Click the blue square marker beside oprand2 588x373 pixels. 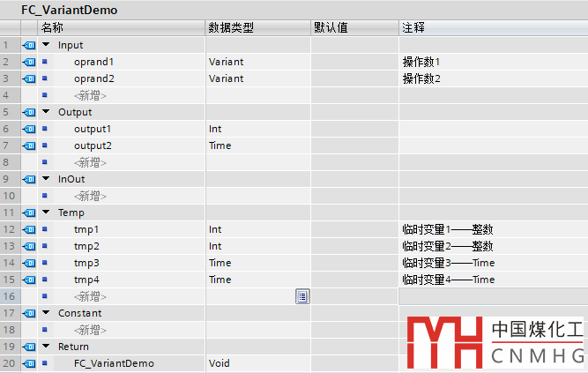[x=45, y=78]
